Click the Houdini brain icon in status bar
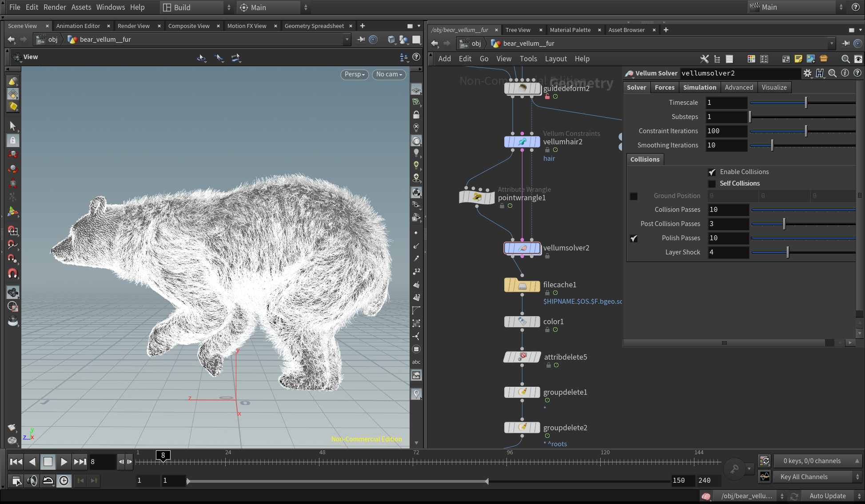865x504 pixels. tap(706, 496)
